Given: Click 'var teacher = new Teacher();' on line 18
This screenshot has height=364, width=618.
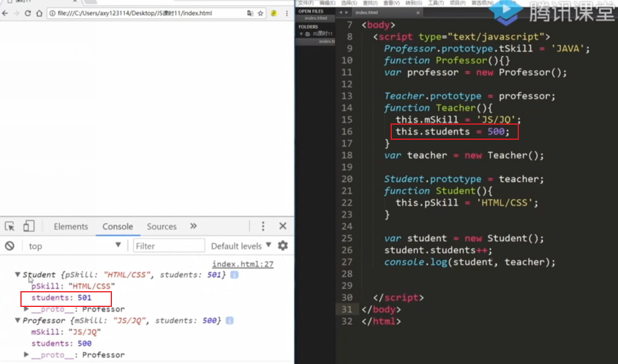Looking at the screenshot, I should pos(464,155).
